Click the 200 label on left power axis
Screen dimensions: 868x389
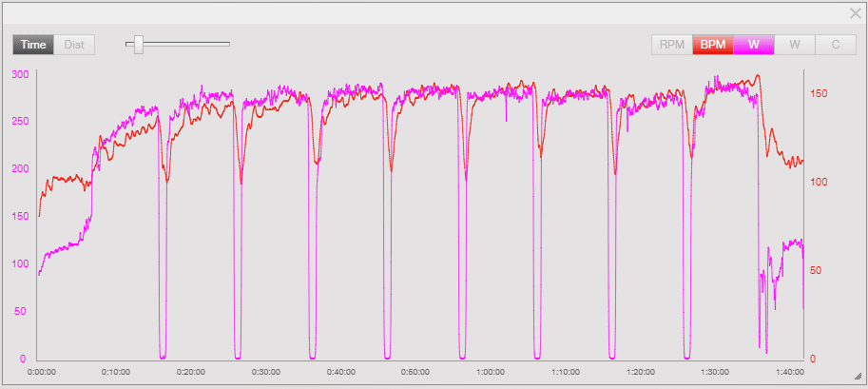[19, 169]
